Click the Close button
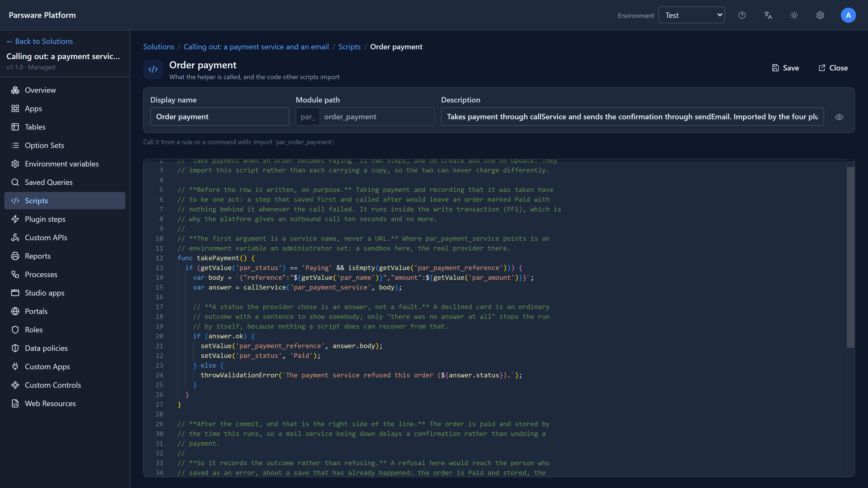The height and width of the screenshot is (488, 868). tap(833, 68)
